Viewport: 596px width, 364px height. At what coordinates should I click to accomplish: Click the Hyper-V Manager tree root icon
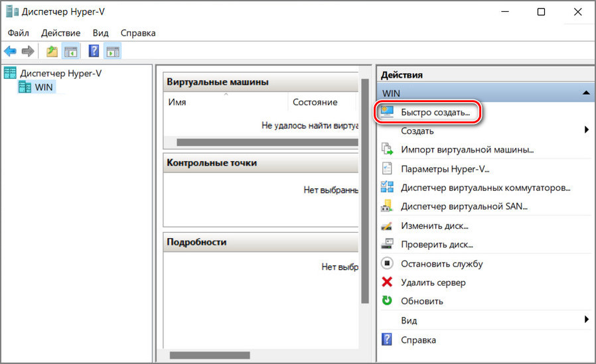(x=10, y=73)
